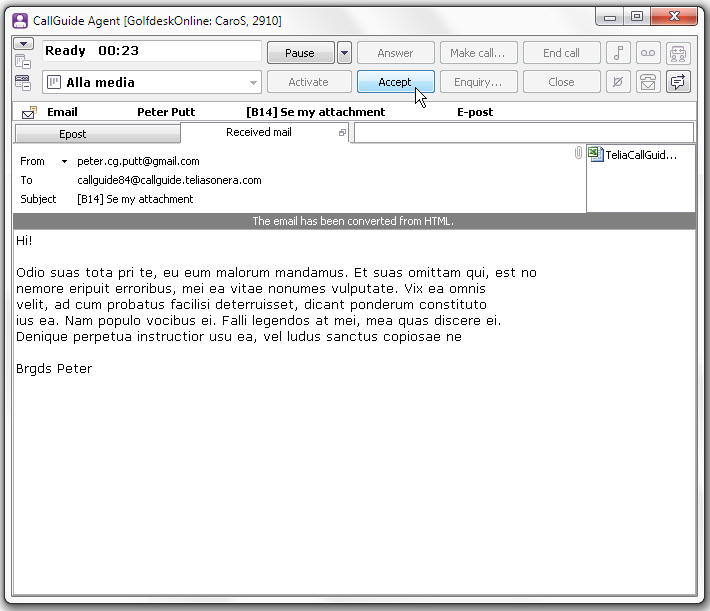710x611 pixels.
Task: Open the Pause reason dropdown arrow
Action: (x=344, y=53)
